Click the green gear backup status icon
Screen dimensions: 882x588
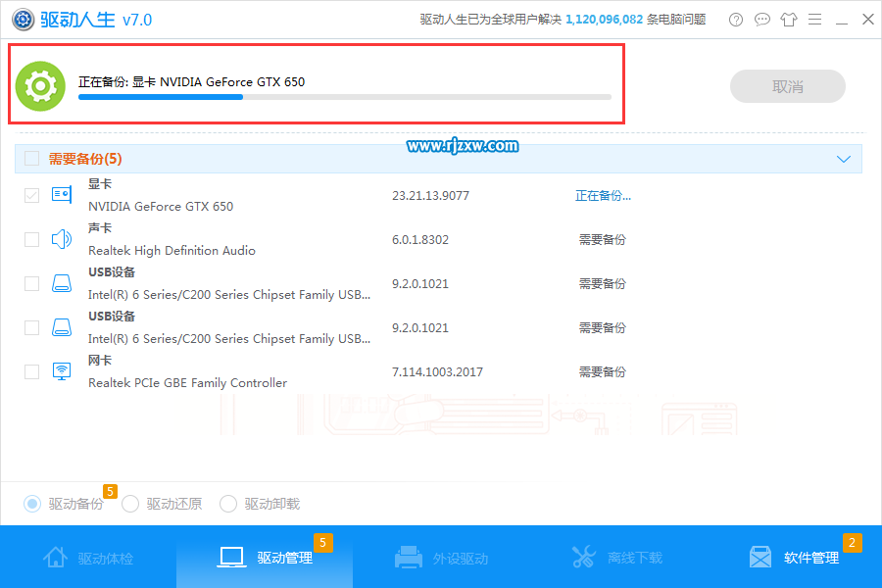coord(40,86)
